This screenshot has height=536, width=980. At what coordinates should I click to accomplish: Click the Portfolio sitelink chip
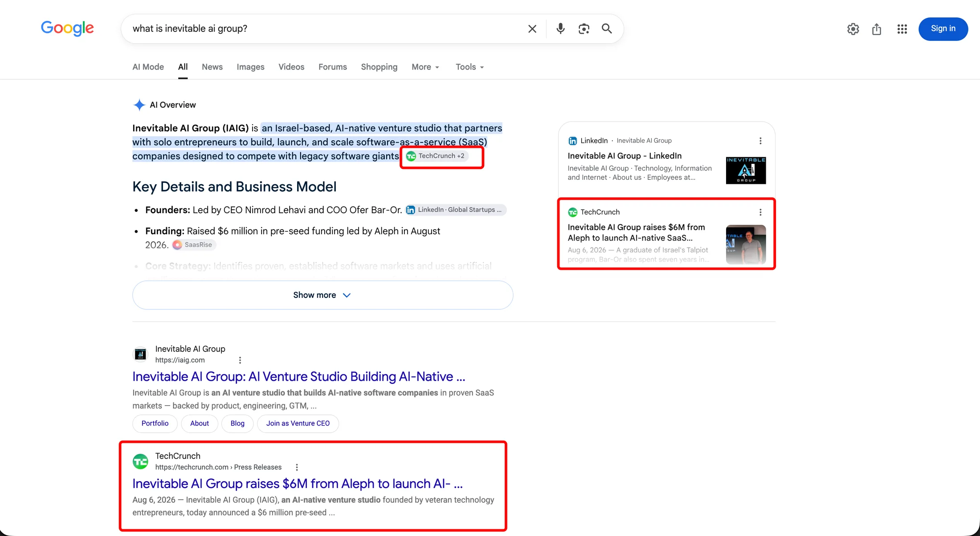[155, 423]
